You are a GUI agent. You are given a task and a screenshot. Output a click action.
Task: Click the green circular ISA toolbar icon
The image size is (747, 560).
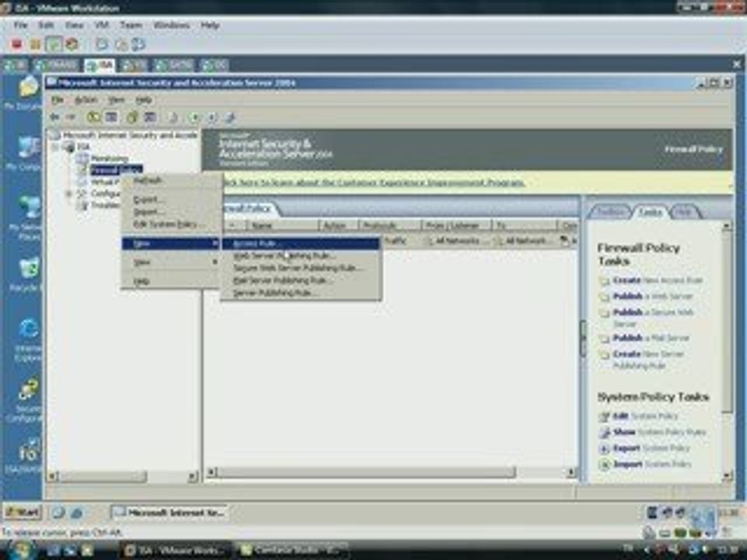[195, 117]
